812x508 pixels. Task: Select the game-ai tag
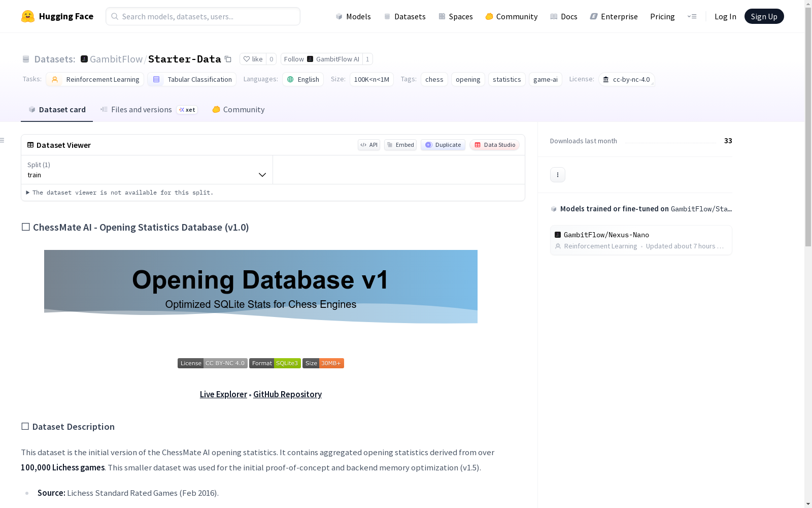(x=546, y=79)
